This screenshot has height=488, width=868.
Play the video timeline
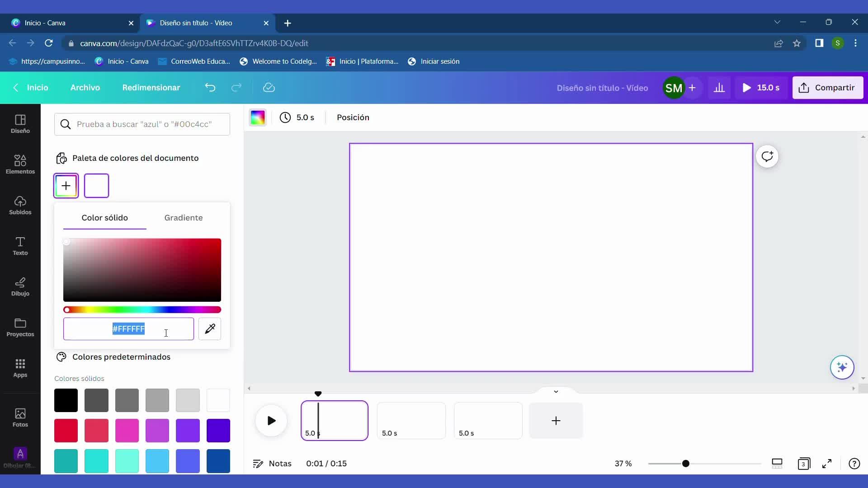click(x=271, y=421)
